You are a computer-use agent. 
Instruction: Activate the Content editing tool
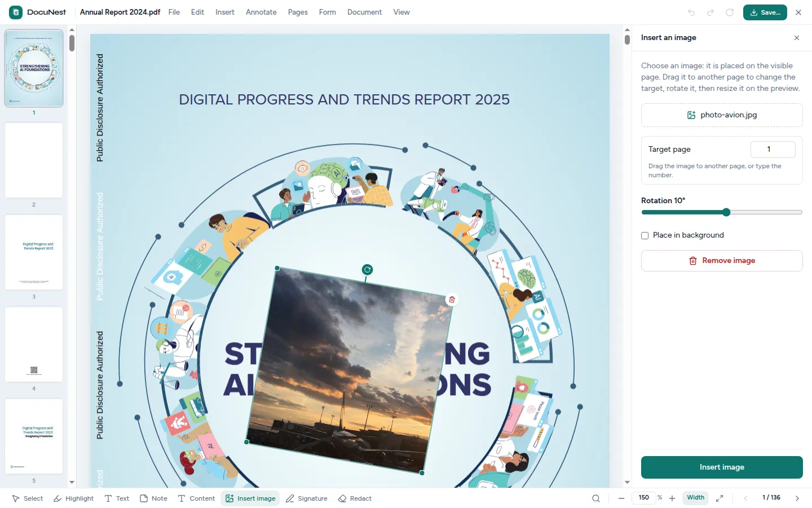tap(196, 498)
